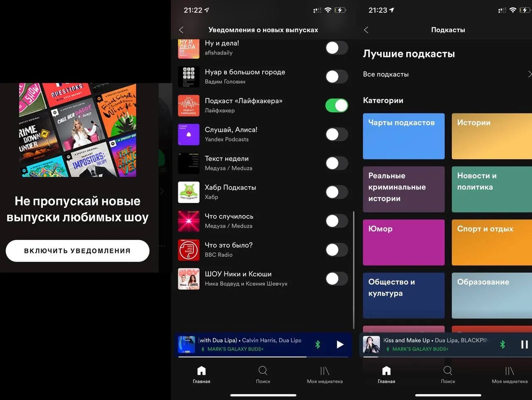Select the Образование category

click(x=492, y=296)
